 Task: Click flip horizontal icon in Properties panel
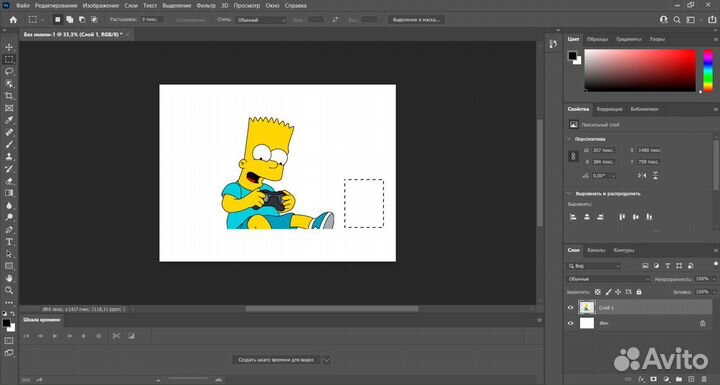[642, 176]
